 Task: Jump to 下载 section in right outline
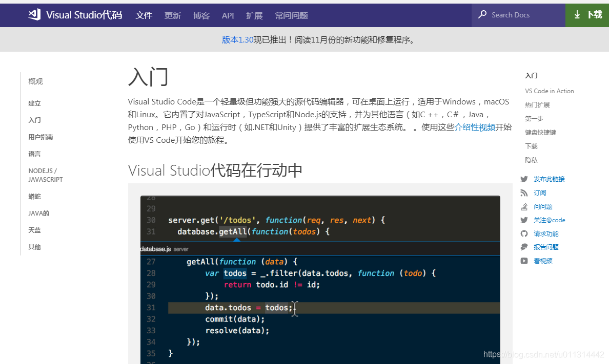[531, 146]
